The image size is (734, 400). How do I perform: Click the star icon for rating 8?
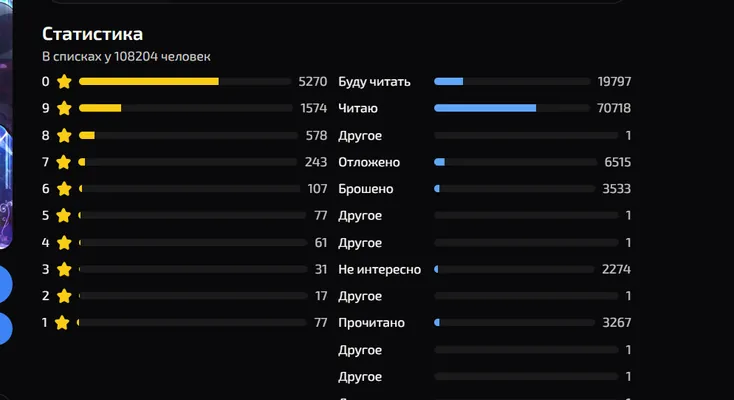(x=64, y=135)
